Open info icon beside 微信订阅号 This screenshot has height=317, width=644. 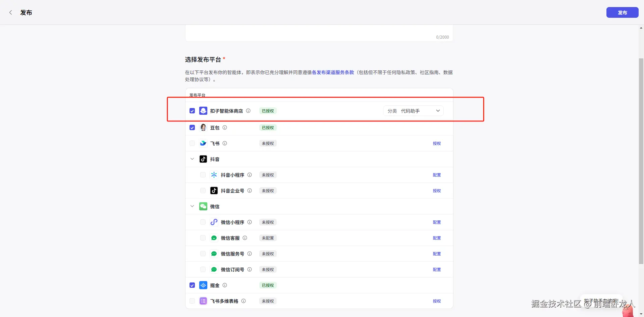pyautogui.click(x=250, y=269)
